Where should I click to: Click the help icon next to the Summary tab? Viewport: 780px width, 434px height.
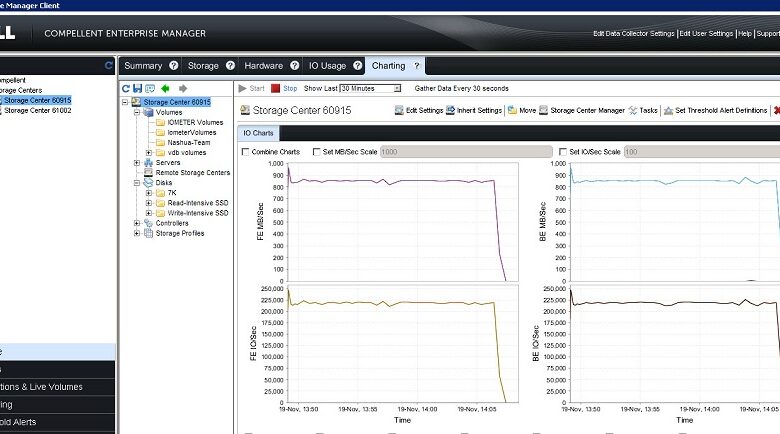tap(174, 66)
